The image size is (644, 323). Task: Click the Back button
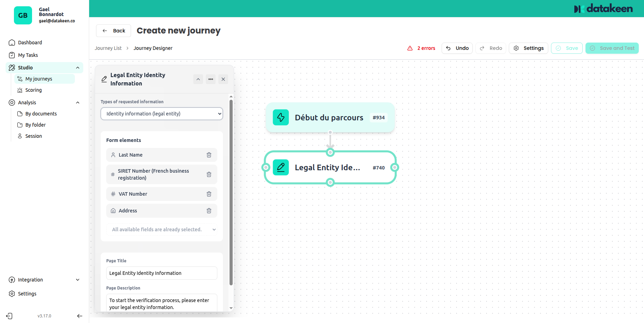point(113,31)
